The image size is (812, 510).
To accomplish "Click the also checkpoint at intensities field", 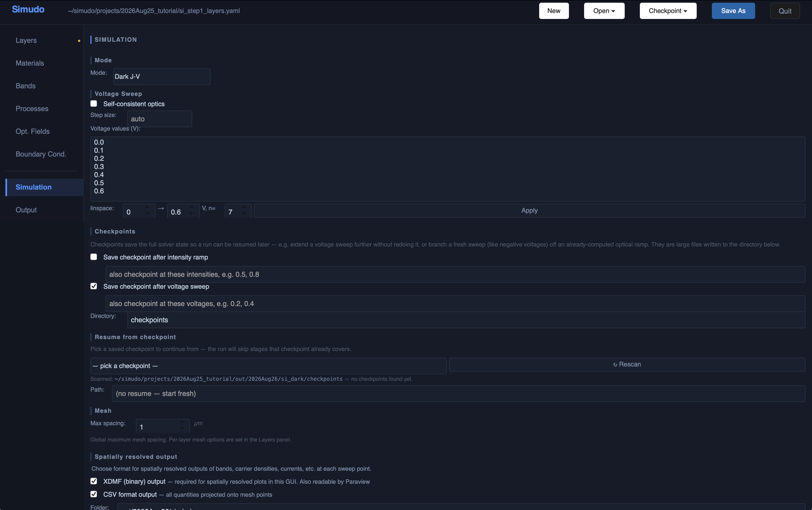I will tap(455, 274).
